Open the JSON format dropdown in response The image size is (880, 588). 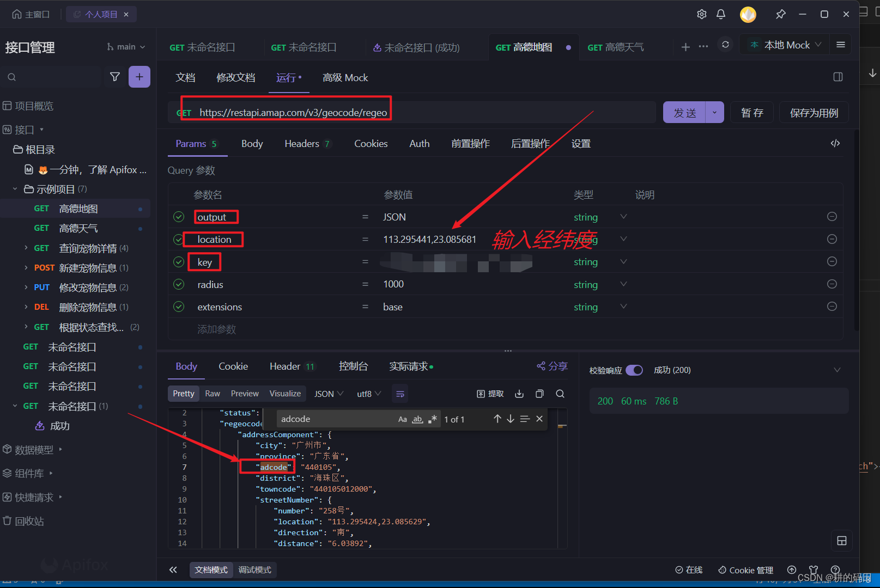[x=329, y=394]
